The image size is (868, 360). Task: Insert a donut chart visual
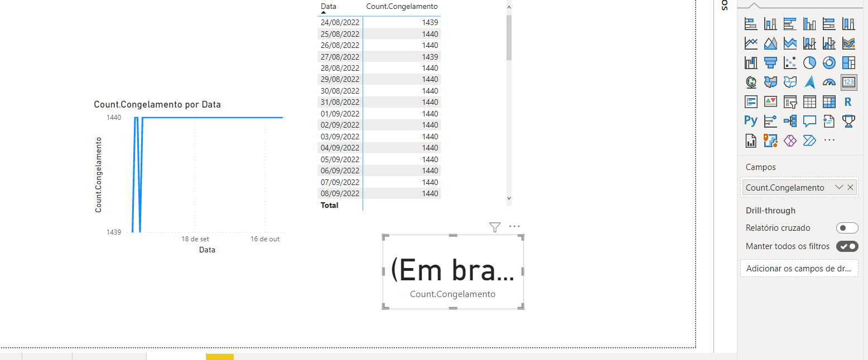(x=829, y=63)
